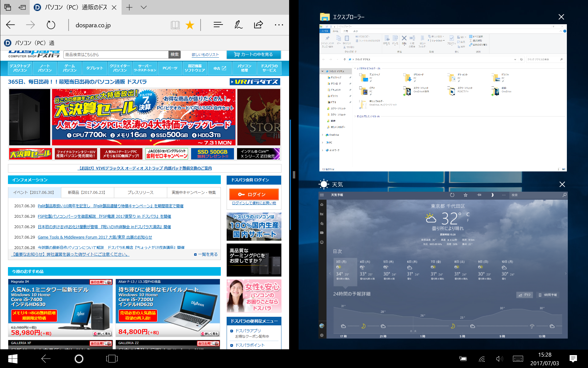This screenshot has height=368, width=588.
Task: Click the Weather search magnifier icon
Action: (x=564, y=195)
